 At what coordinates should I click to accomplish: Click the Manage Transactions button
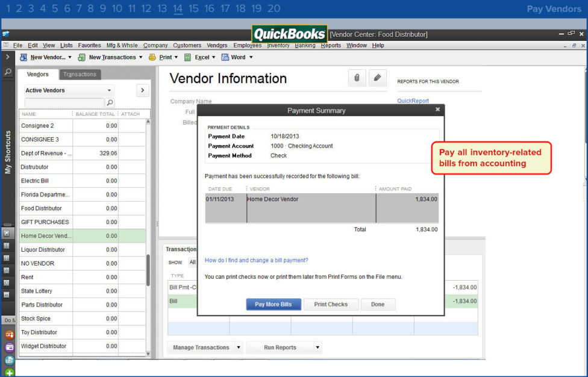201,347
